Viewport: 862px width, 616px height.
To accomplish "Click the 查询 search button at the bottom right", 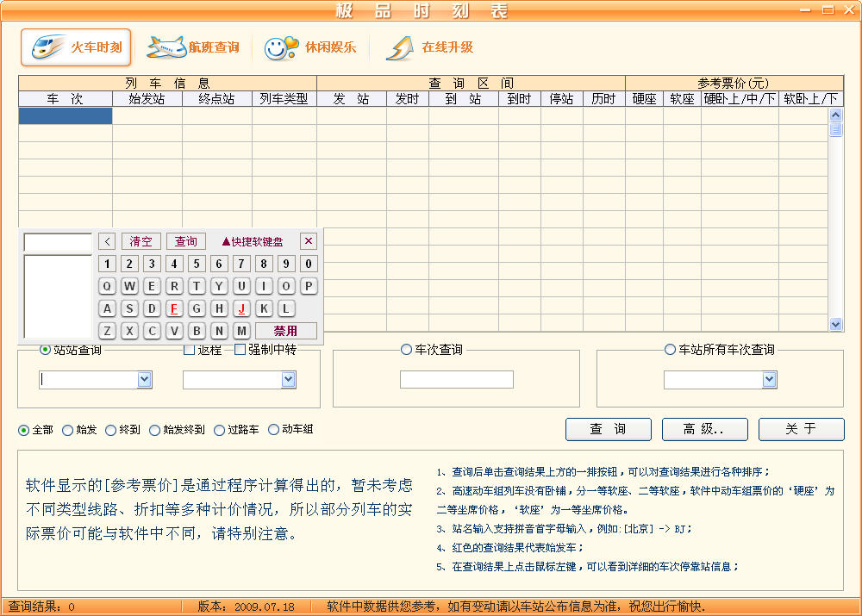I will [608, 429].
